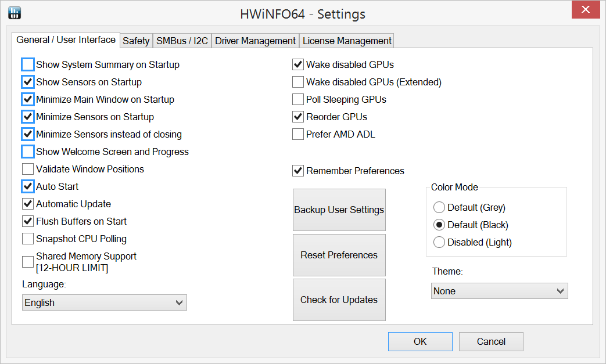606x364 pixels.
Task: Uncheck the Auto Start option
Action: point(28,186)
